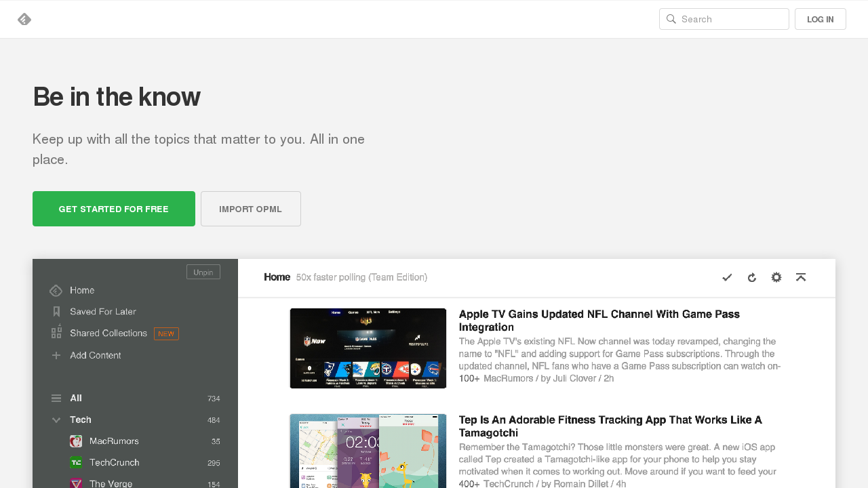This screenshot has width=868, height=488.
Task: Click the Refresh icon
Action: (x=752, y=277)
